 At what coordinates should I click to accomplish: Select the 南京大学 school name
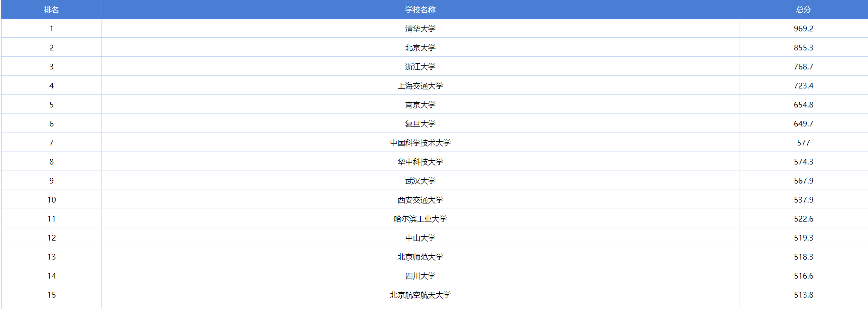click(x=420, y=105)
